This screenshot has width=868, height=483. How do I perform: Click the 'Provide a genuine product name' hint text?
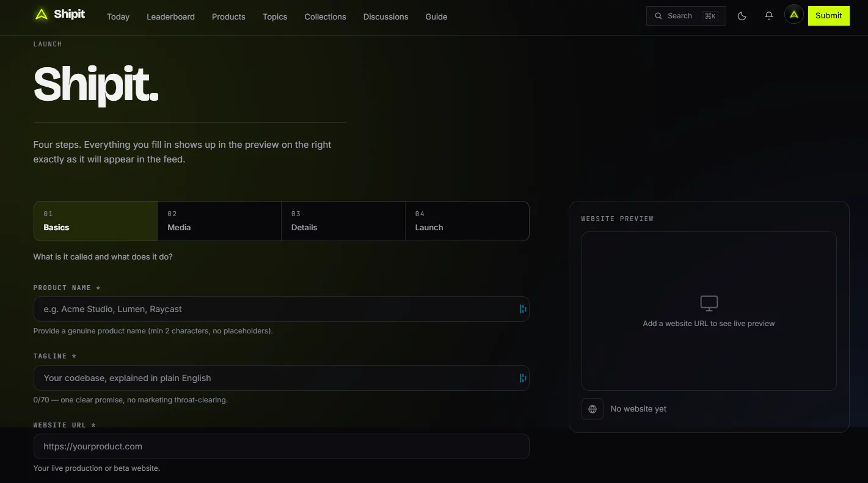pos(153,331)
